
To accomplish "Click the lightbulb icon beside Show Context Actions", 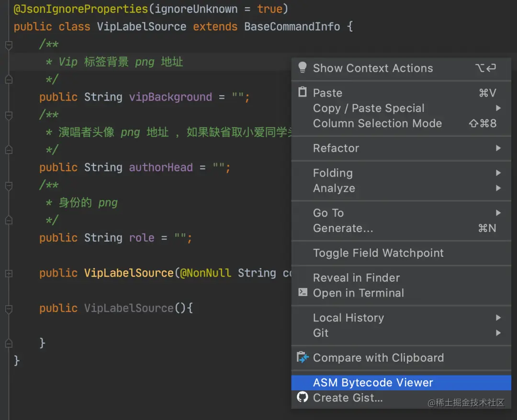I will pyautogui.click(x=302, y=67).
